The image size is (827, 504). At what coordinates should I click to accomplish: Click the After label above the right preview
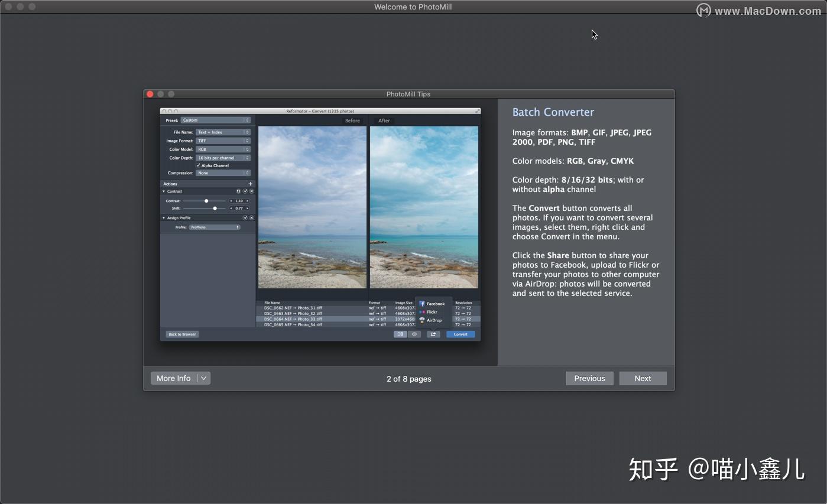click(x=384, y=121)
